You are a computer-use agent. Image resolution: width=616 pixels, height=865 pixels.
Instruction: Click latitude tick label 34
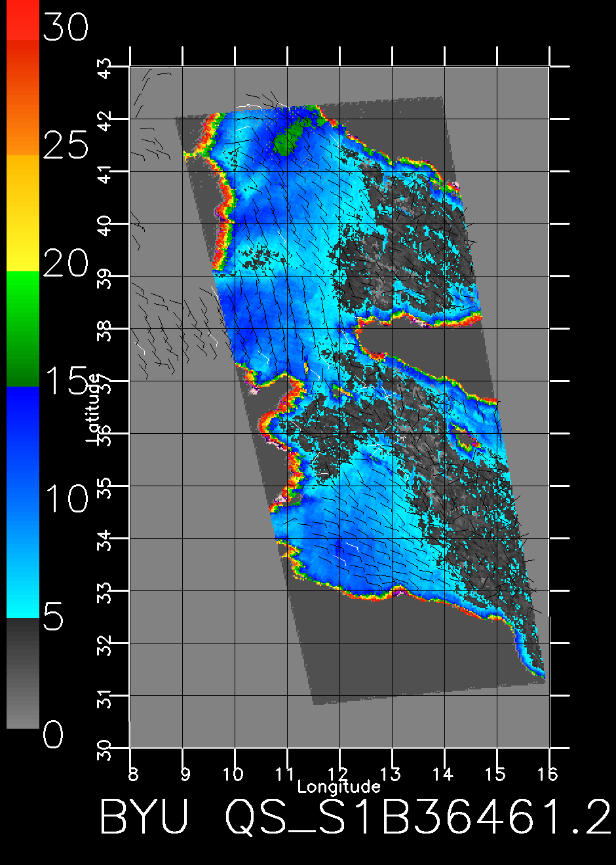tap(104, 541)
